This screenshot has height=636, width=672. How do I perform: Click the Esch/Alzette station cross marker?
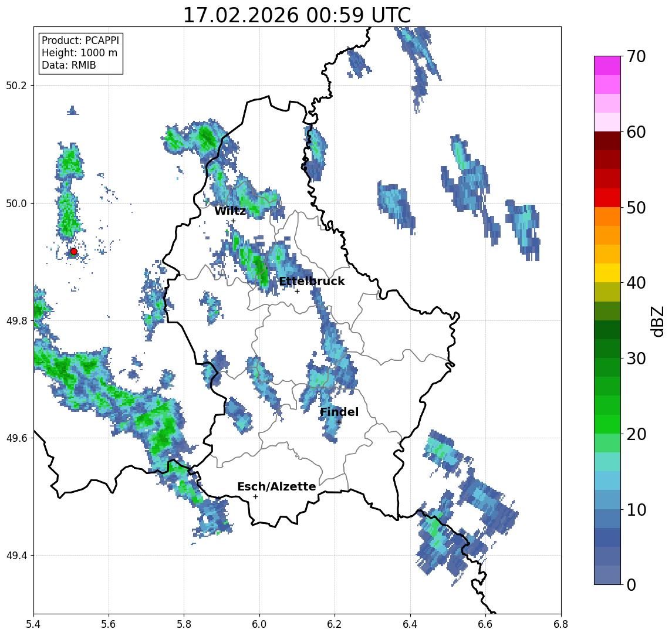(x=255, y=497)
